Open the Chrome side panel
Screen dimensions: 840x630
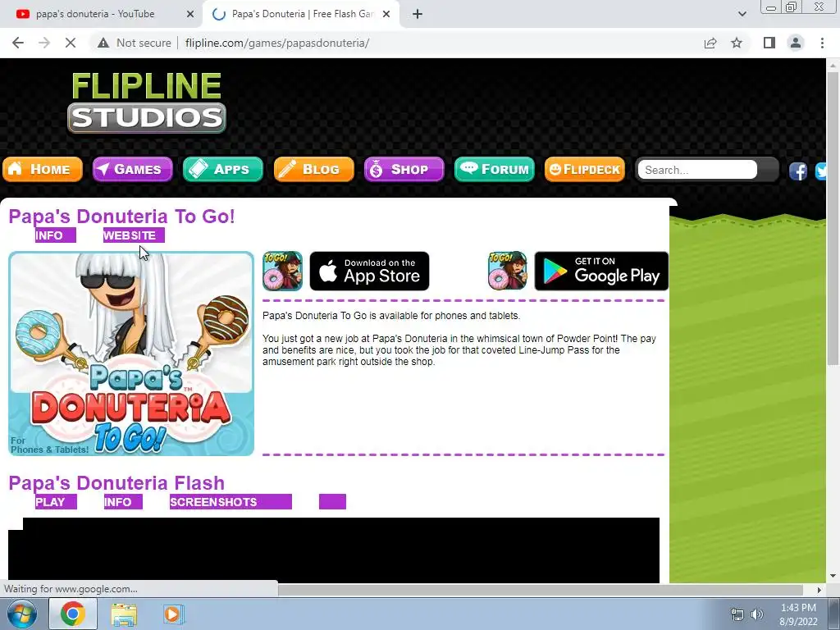click(769, 43)
